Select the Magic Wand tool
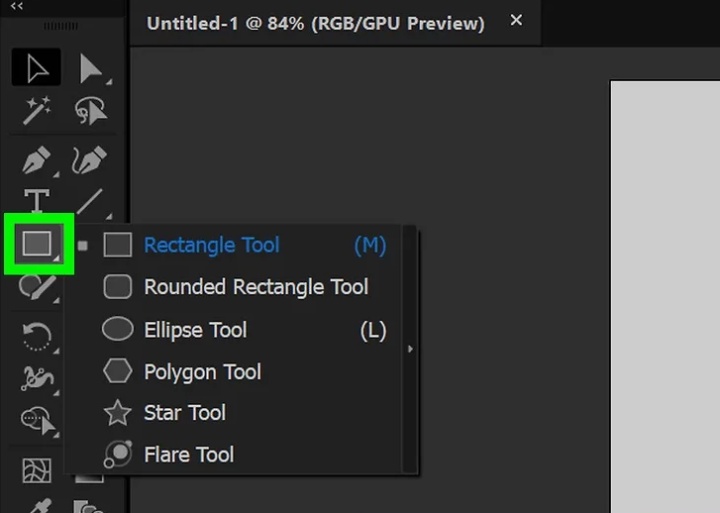Image resolution: width=720 pixels, height=513 pixels. [x=37, y=110]
